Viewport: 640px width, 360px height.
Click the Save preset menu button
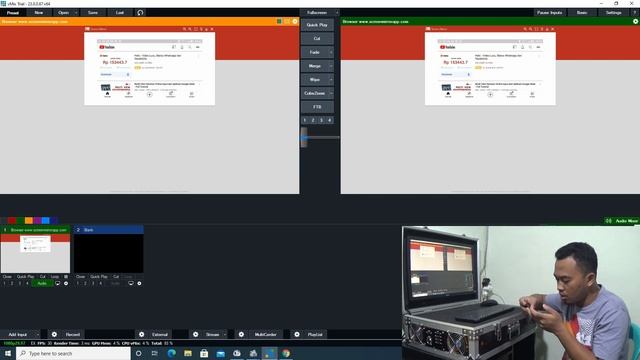[93, 13]
